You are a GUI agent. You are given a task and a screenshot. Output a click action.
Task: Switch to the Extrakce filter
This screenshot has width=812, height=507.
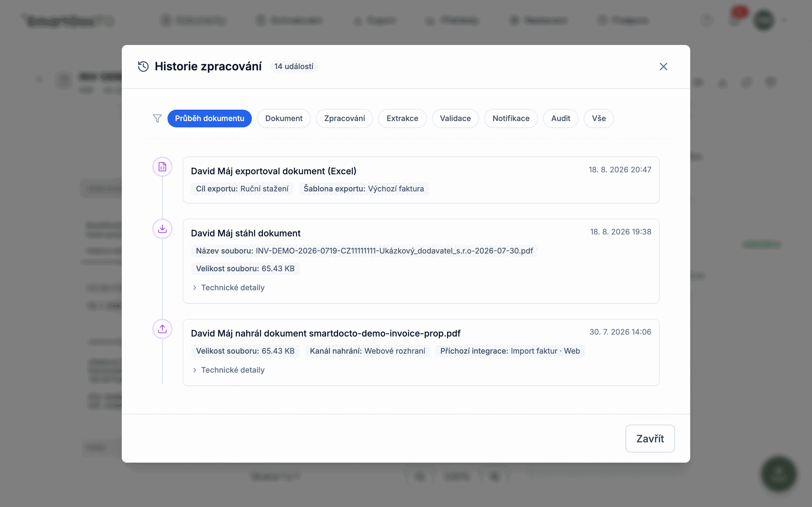[402, 119]
